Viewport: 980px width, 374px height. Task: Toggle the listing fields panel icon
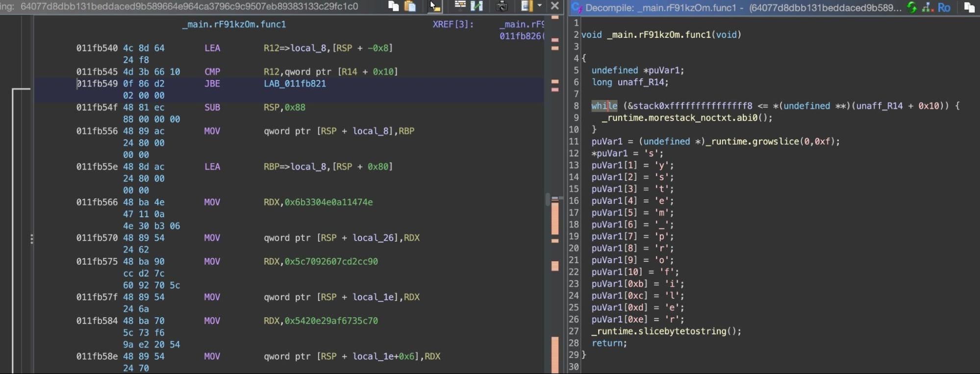(x=527, y=6)
